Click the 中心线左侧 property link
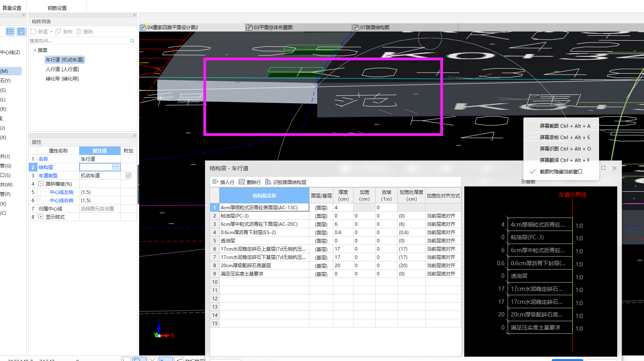This screenshot has height=361, width=644. tap(61, 192)
